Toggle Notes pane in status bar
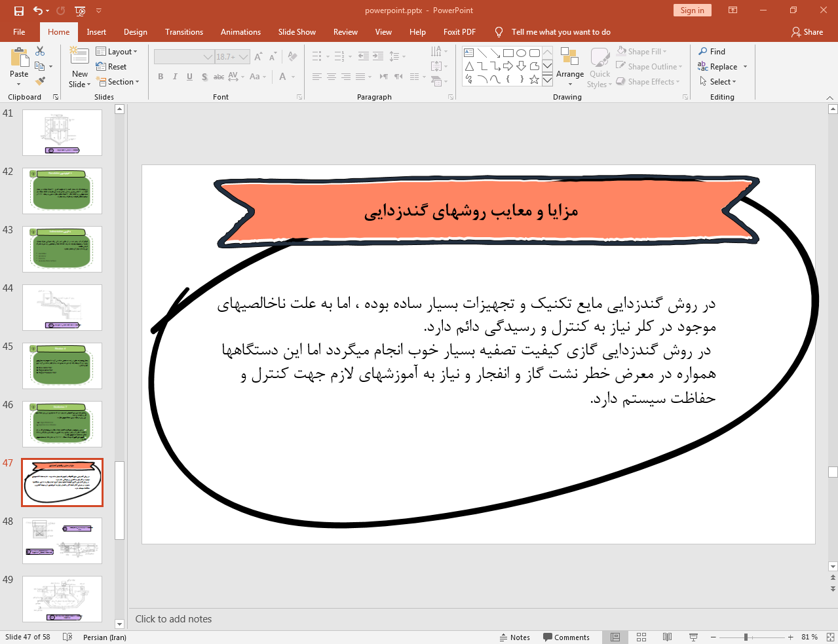838x644 pixels. (x=514, y=637)
